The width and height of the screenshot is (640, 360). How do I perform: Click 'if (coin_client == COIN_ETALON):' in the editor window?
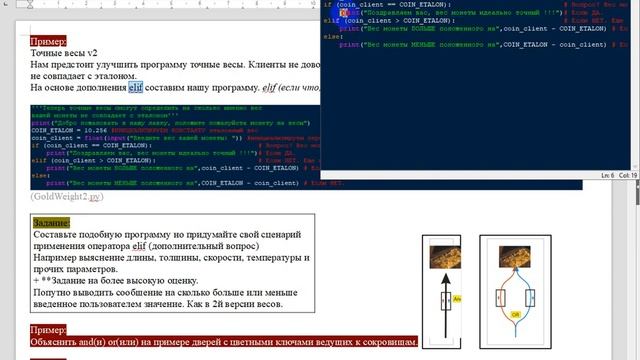(x=387, y=5)
